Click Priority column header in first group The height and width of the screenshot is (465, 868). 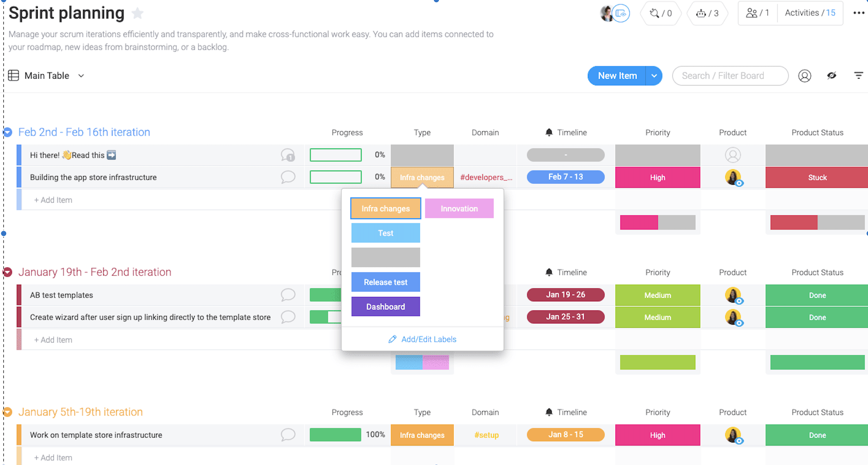658,132
